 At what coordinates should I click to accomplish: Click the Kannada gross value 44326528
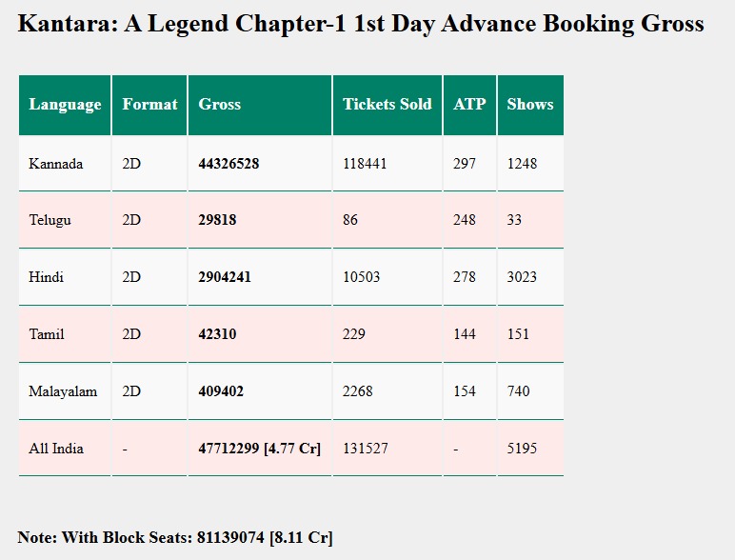pyautogui.click(x=228, y=164)
